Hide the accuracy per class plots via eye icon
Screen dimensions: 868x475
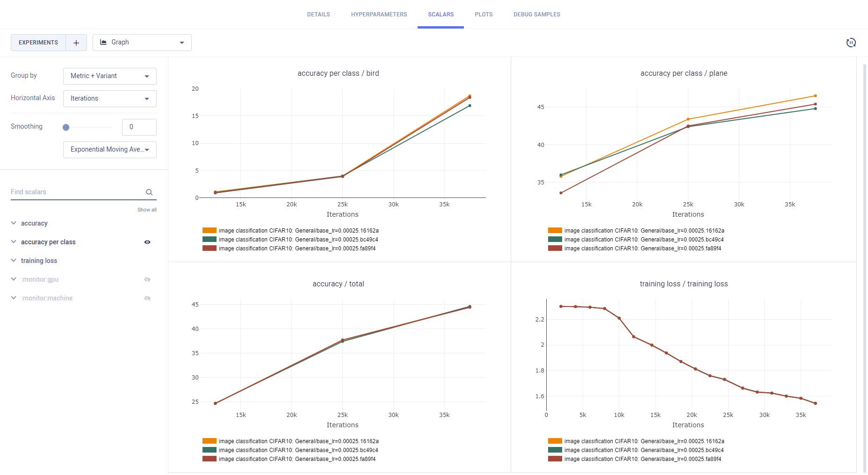pyautogui.click(x=147, y=242)
